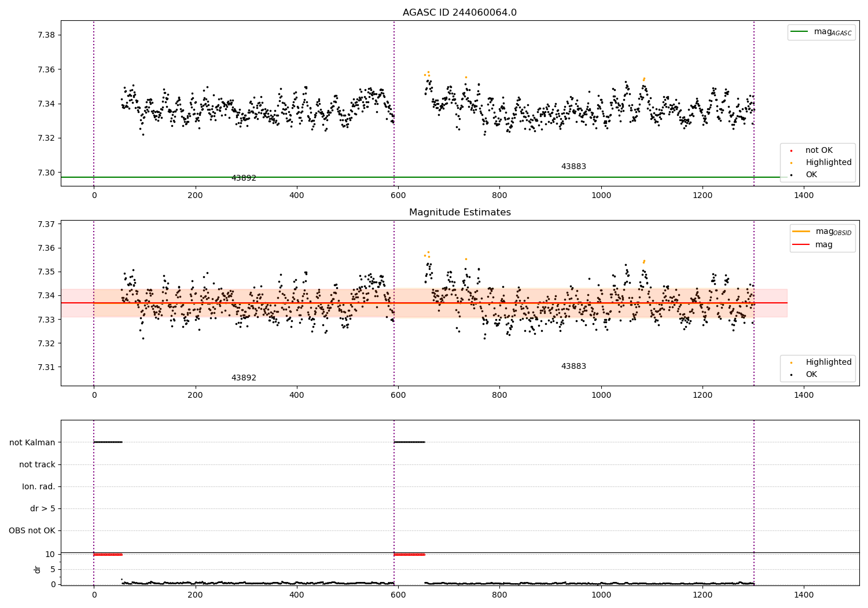The width and height of the screenshot is (868, 608).
Task: Click the 7.33 y-axis tick label
Action: point(45,320)
